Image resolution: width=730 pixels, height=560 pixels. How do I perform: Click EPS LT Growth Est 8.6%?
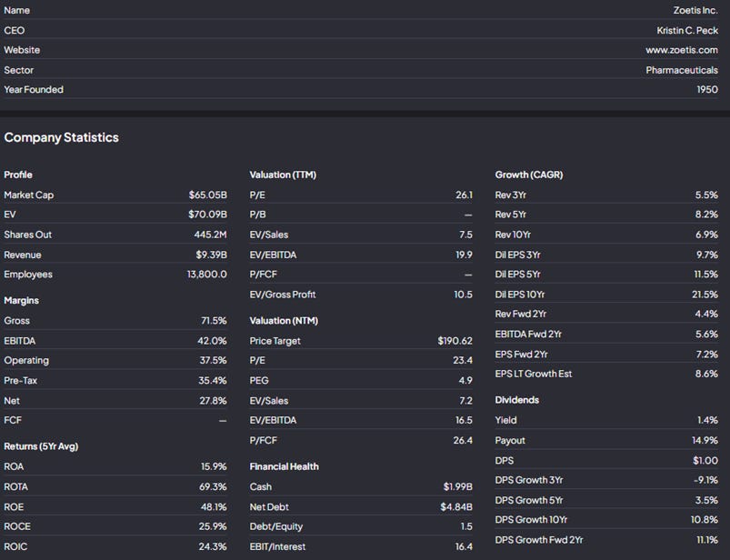[x=706, y=374]
